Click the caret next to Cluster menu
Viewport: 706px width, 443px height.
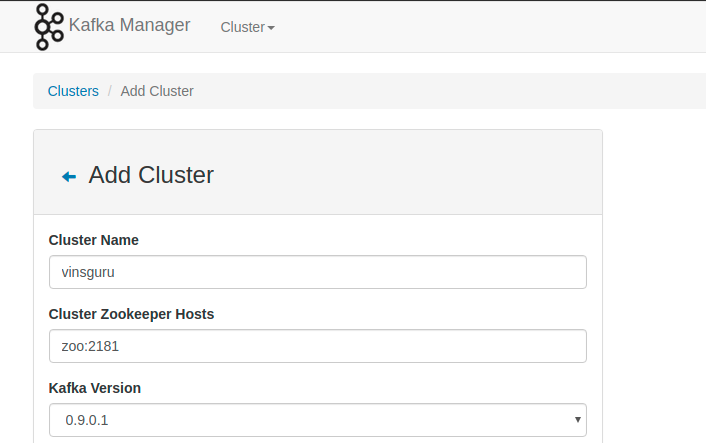pos(271,28)
